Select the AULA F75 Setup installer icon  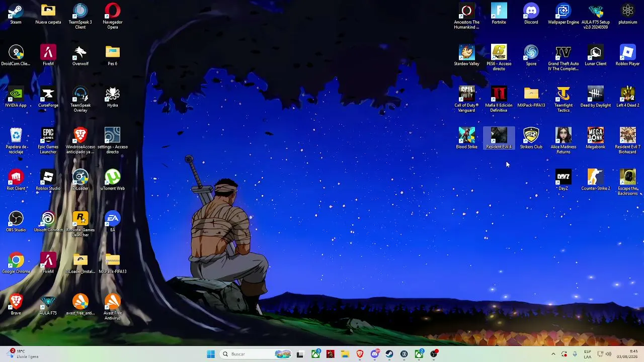pos(596,16)
